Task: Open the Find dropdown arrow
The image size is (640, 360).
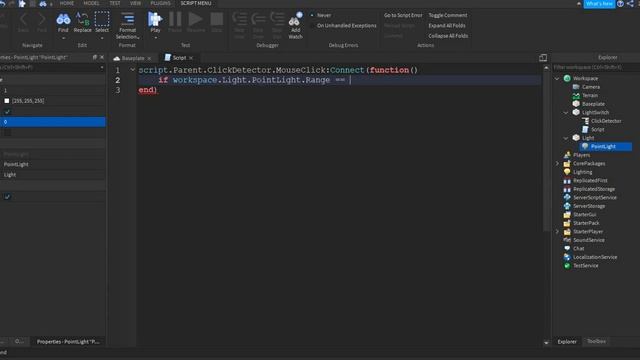Action: pyautogui.click(x=63, y=38)
